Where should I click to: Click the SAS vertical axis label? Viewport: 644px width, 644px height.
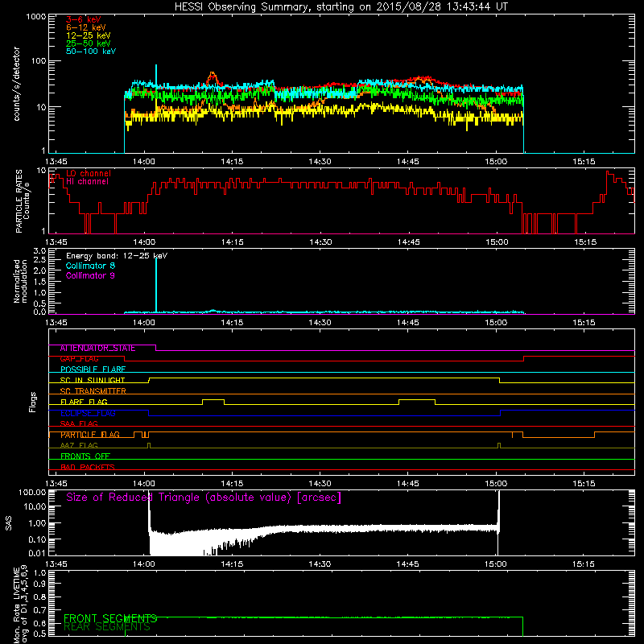[x=9, y=523]
